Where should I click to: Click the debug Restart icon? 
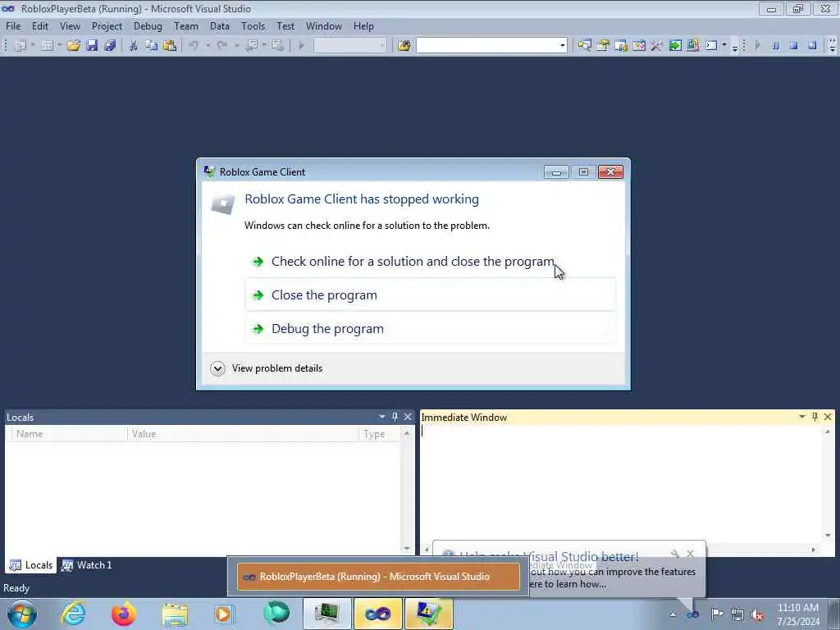click(812, 46)
